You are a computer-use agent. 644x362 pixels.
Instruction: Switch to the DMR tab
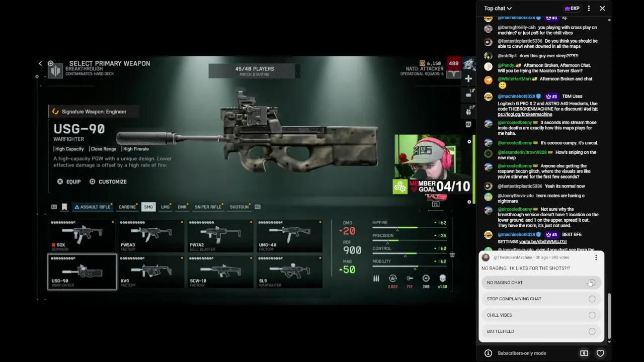pos(182,207)
